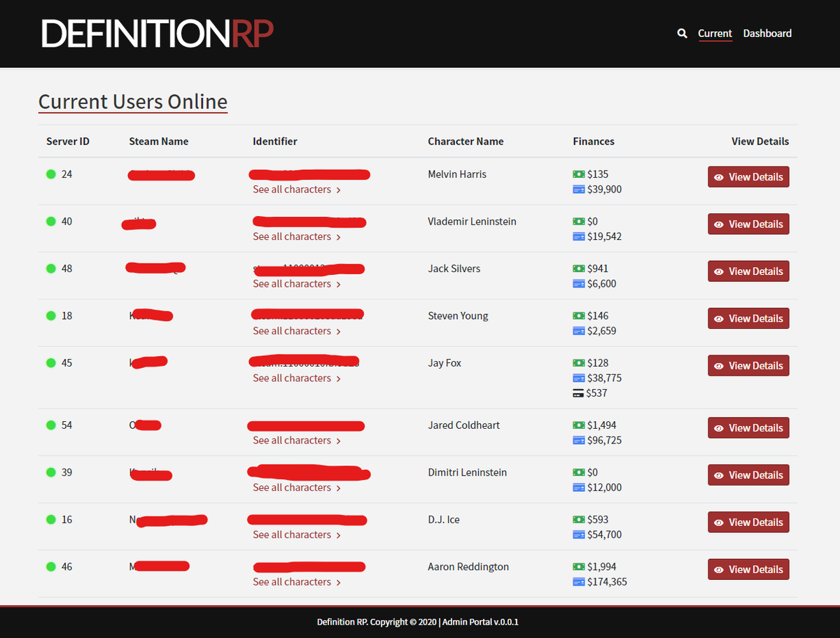See all characters for Melvin Harris's account

297,190
